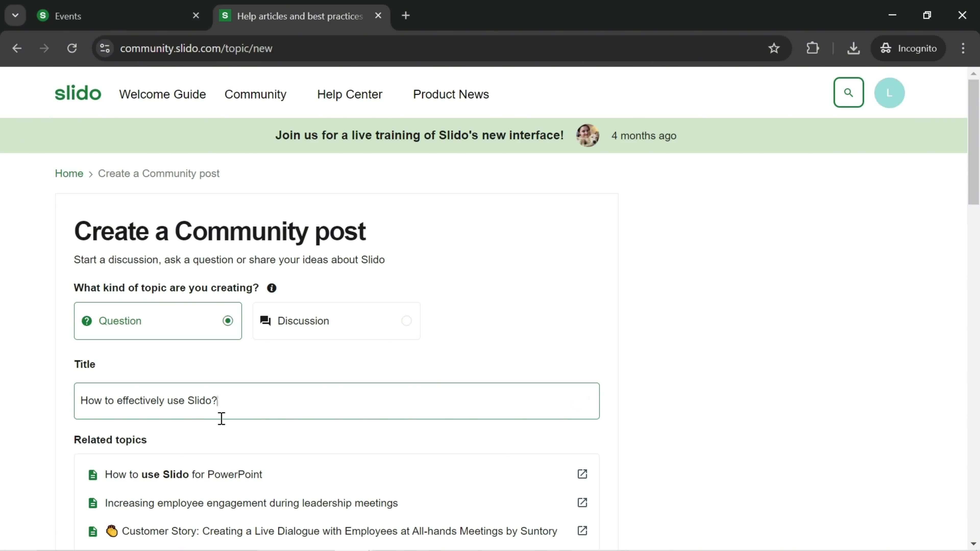Open the Help Center menu
Image resolution: width=980 pixels, height=551 pixels.
pyautogui.click(x=350, y=94)
